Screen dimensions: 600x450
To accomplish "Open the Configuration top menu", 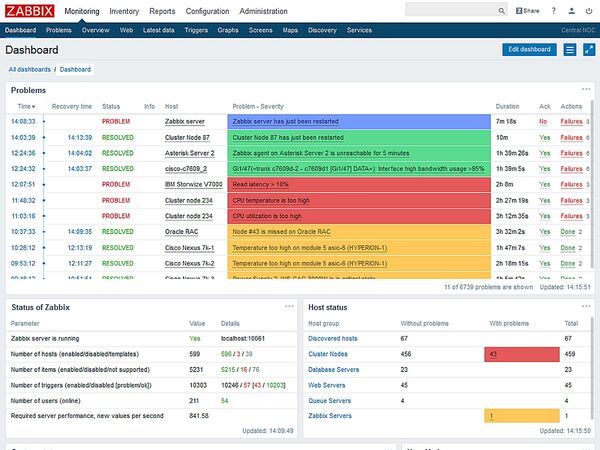I will 207,11.
